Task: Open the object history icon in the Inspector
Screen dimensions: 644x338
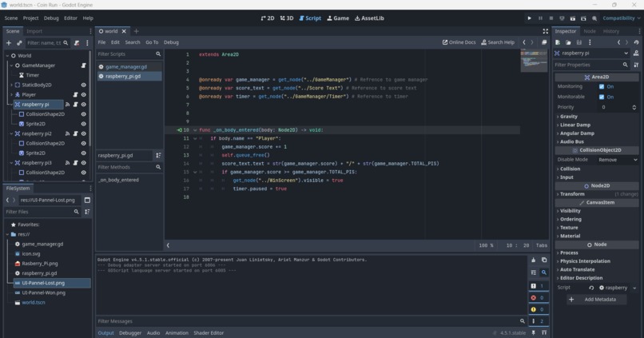Action: 636,42
